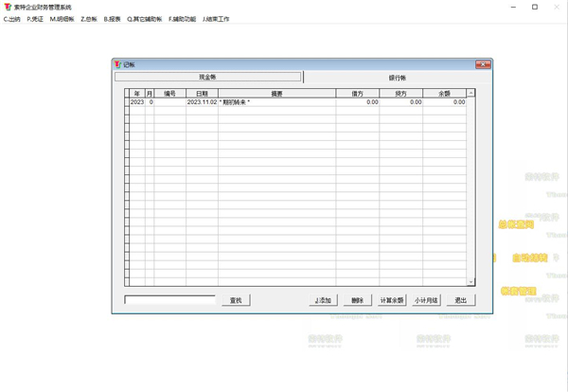The width and height of the screenshot is (568, 392).
Task: Select the 借方 cell showing 0.00
Action: [x=358, y=102]
